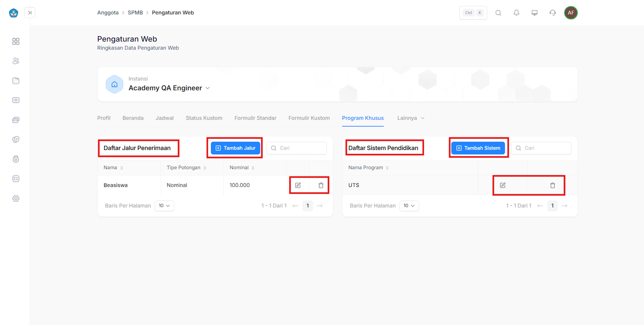Go to previous page in Sistem Pendidikan table
This screenshot has height=325, width=644.
tap(540, 206)
